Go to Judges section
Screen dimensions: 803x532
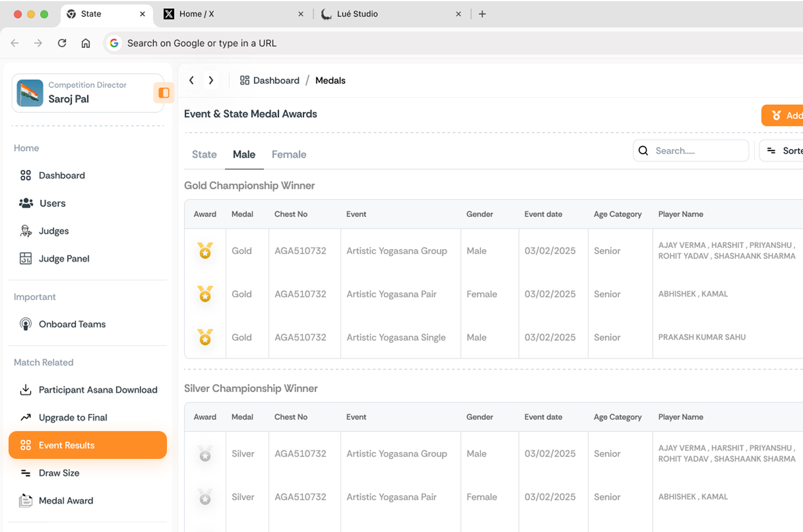(53, 231)
